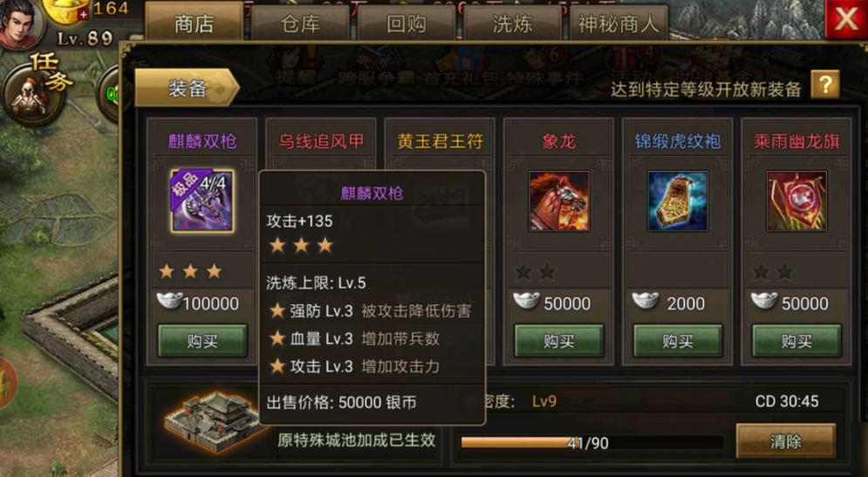Select the 装备 equipment category label
This screenshot has height=477, width=868.
click(x=187, y=87)
